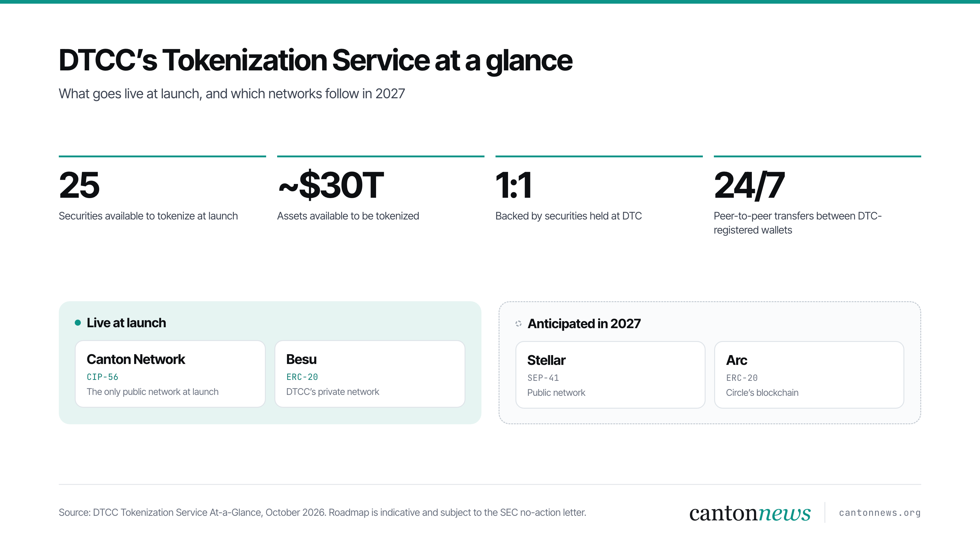
Task: Click 'Securities available to tokenize at launch'
Action: pyautogui.click(x=148, y=216)
